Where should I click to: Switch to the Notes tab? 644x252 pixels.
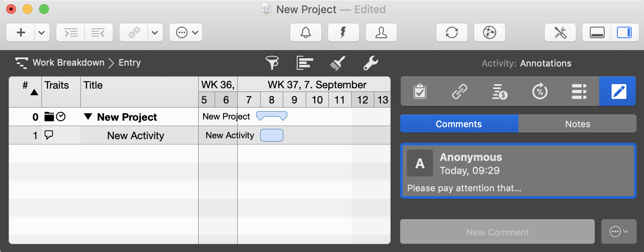pos(578,124)
